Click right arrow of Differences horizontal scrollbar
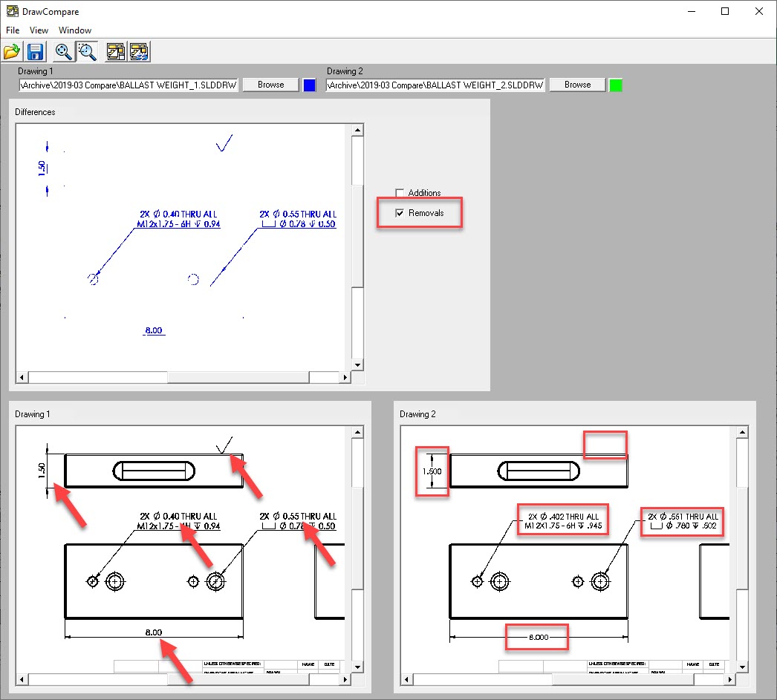 coord(345,377)
